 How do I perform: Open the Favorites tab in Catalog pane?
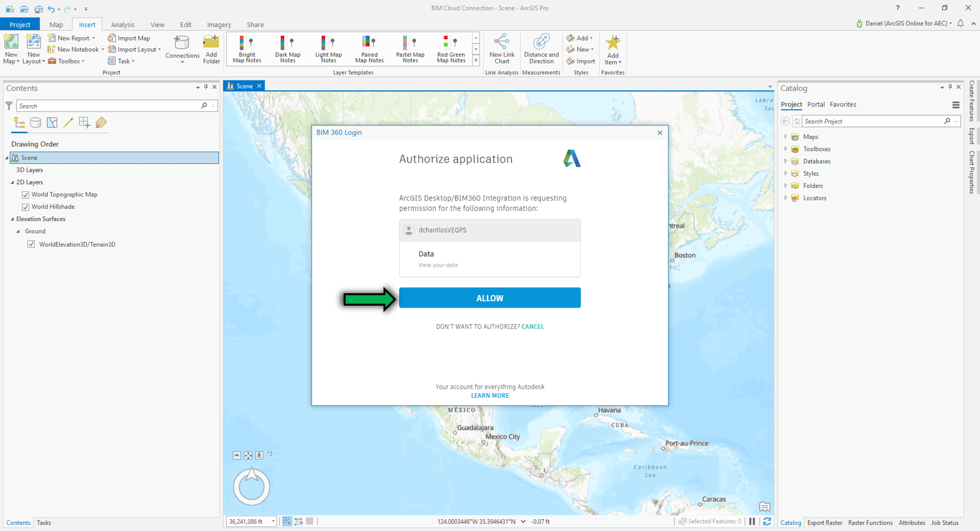coord(843,105)
